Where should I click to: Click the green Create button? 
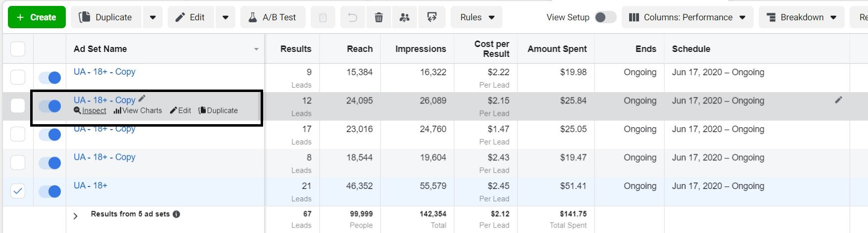(x=37, y=17)
